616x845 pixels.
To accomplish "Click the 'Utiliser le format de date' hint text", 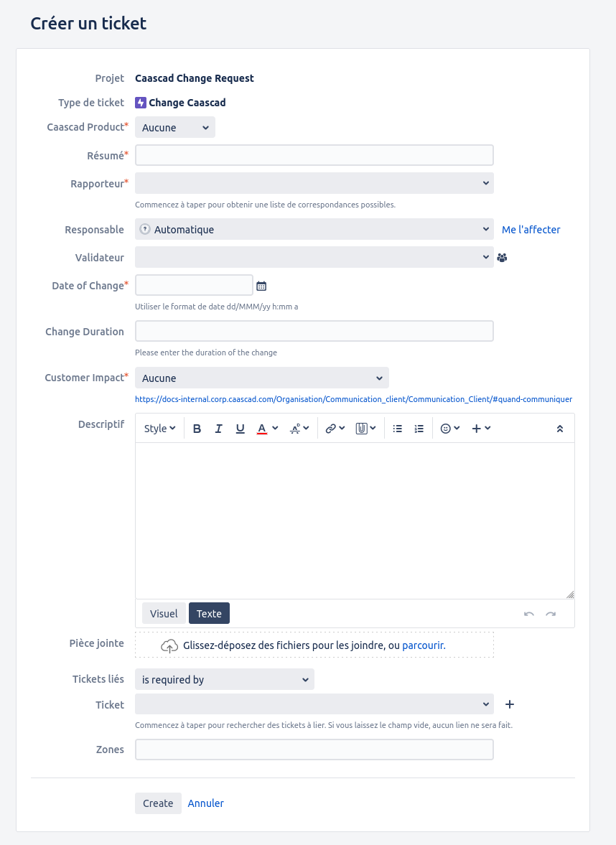I will (x=217, y=307).
